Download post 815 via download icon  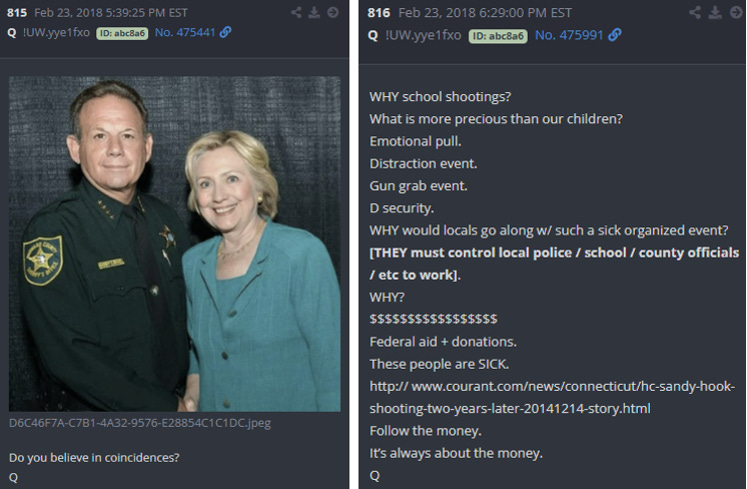tap(314, 12)
